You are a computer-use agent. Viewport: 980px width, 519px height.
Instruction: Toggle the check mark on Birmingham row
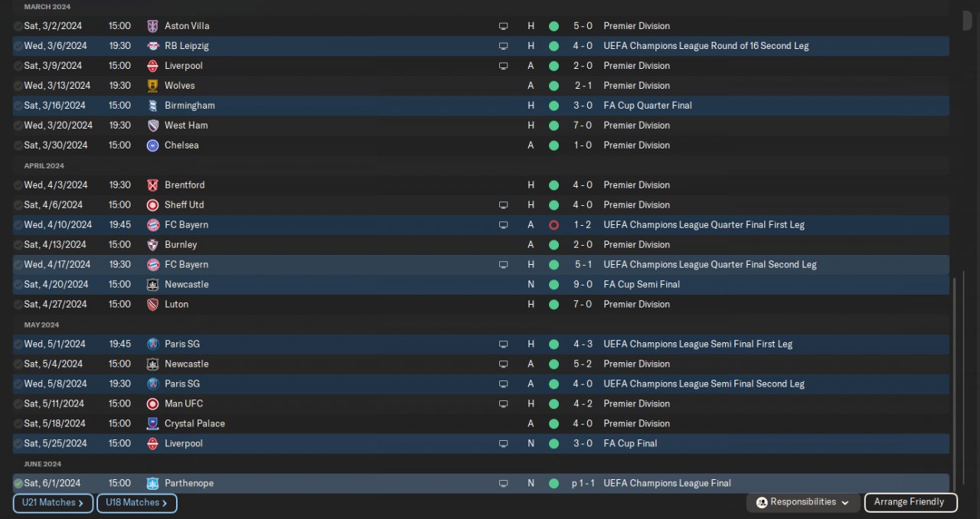coord(18,106)
